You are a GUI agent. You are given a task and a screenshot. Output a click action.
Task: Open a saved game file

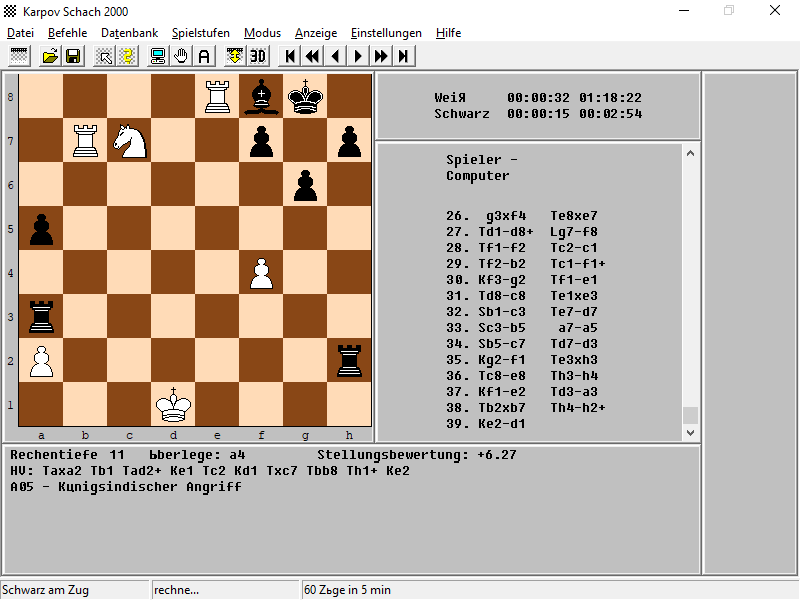point(50,56)
